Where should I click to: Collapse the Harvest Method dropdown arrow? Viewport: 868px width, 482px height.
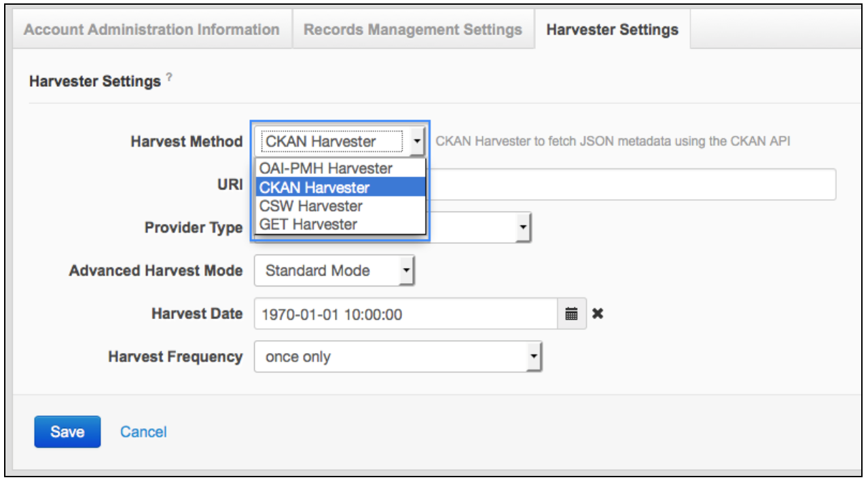pos(416,142)
